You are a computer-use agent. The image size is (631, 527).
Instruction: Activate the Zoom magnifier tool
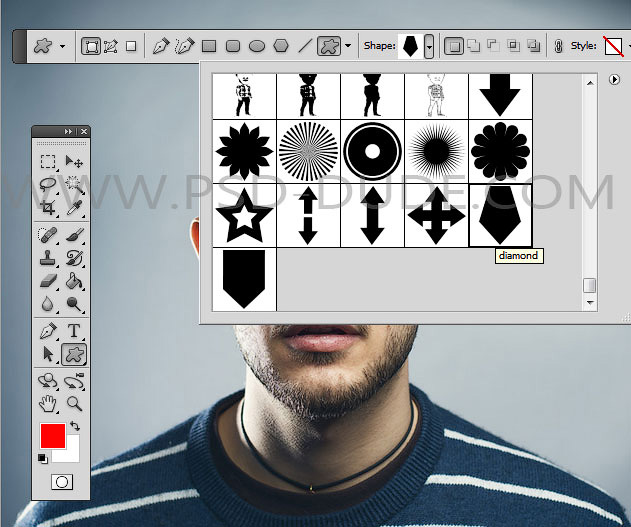point(74,404)
